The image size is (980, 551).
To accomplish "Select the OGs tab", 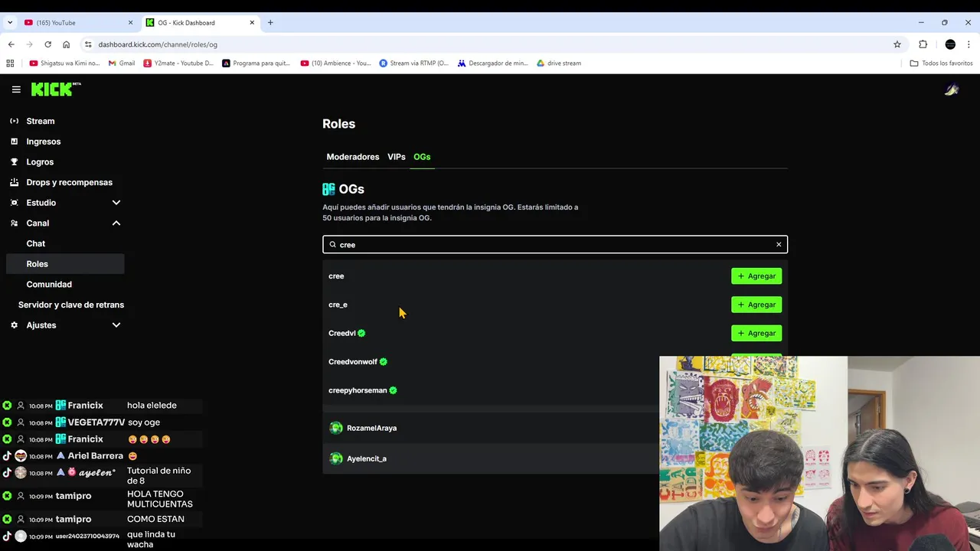I will (x=422, y=157).
